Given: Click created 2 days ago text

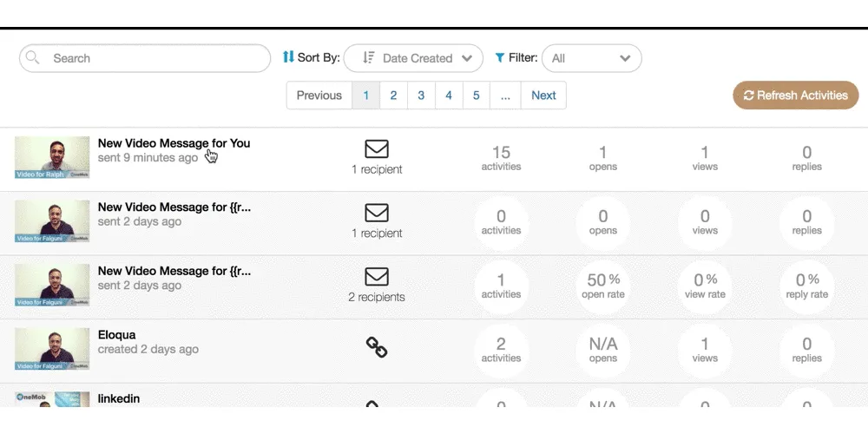Looking at the screenshot, I should tap(148, 349).
